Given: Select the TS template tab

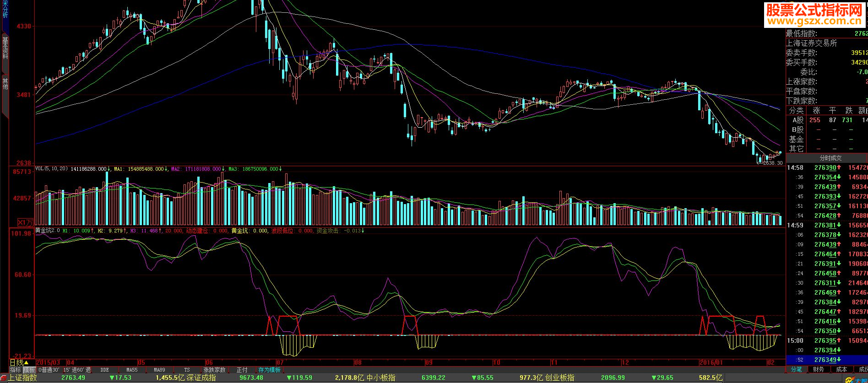Looking at the screenshot, I should 187,370.
